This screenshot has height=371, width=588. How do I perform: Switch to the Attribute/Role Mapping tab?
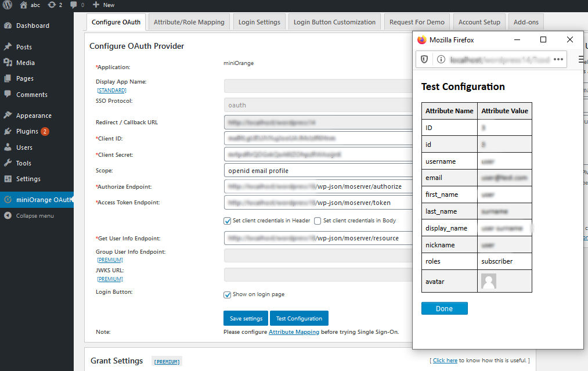[188, 21]
